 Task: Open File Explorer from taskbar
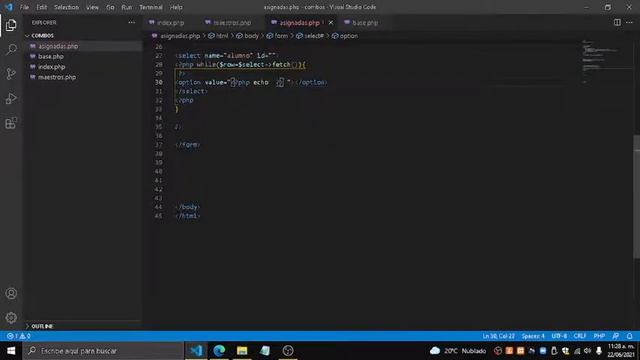pos(242,351)
